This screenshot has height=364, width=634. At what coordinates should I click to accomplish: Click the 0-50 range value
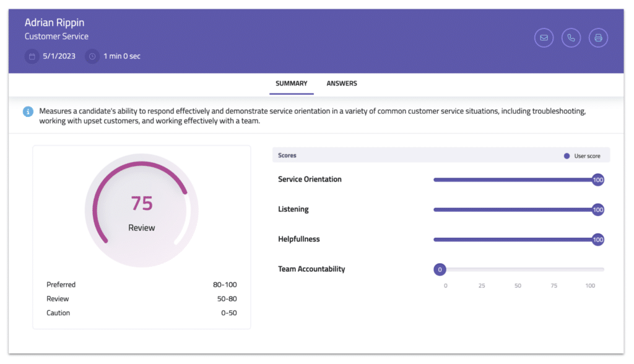(x=229, y=313)
